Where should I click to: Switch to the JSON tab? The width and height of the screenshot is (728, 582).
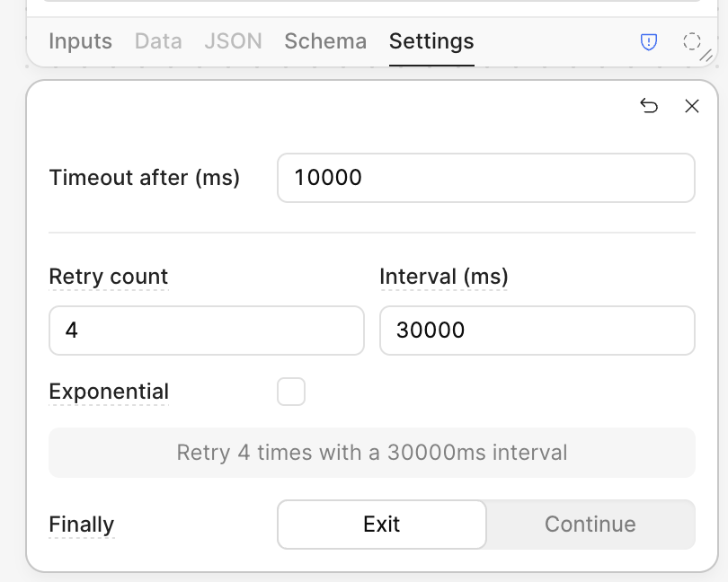233,41
